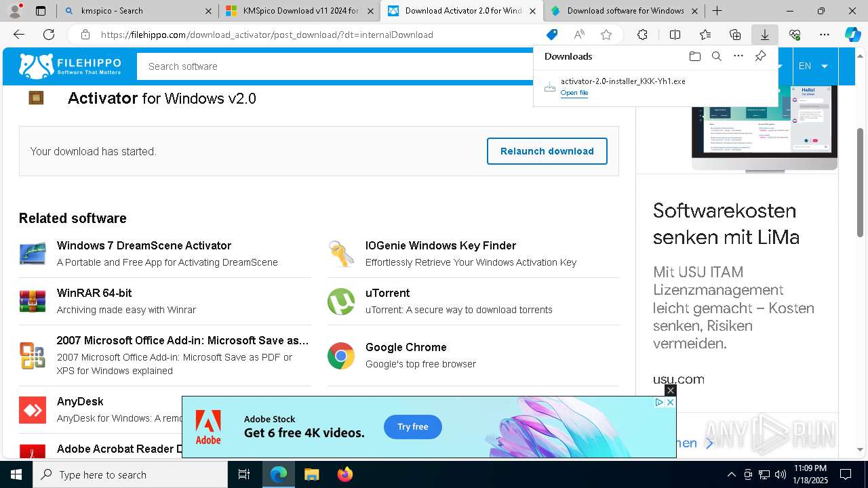Open IOGenie Windows Key Finder link
This screenshot has height=488, width=868.
point(441,245)
